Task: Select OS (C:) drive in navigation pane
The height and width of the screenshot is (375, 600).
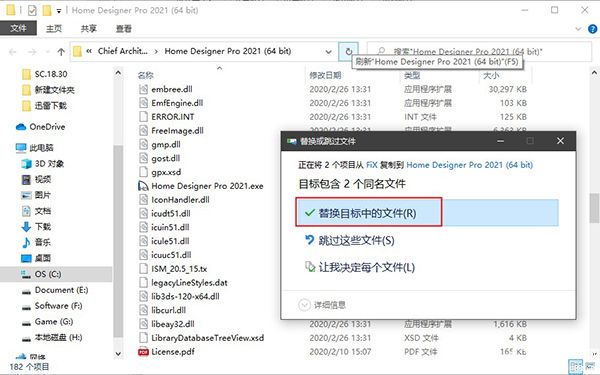Action: (x=56, y=274)
